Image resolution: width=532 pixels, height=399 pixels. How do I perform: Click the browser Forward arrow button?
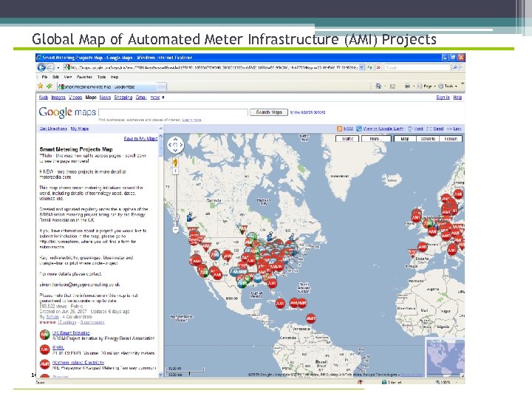tap(50, 67)
